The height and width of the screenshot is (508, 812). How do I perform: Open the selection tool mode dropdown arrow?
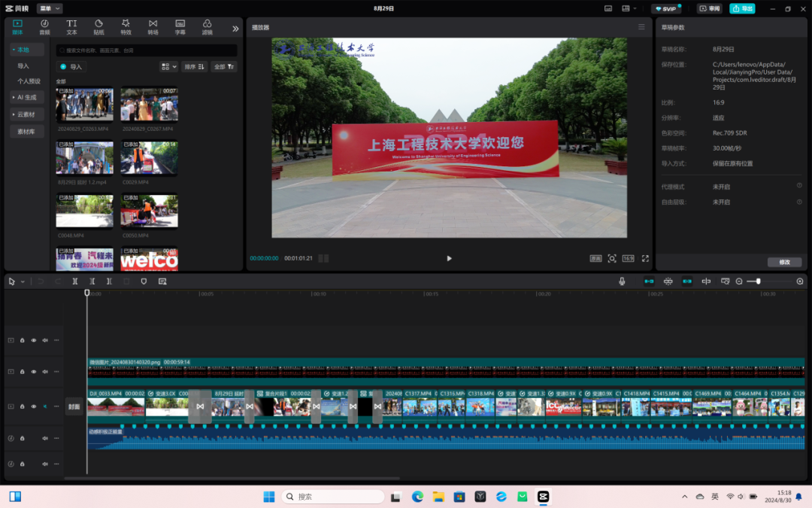point(23,281)
